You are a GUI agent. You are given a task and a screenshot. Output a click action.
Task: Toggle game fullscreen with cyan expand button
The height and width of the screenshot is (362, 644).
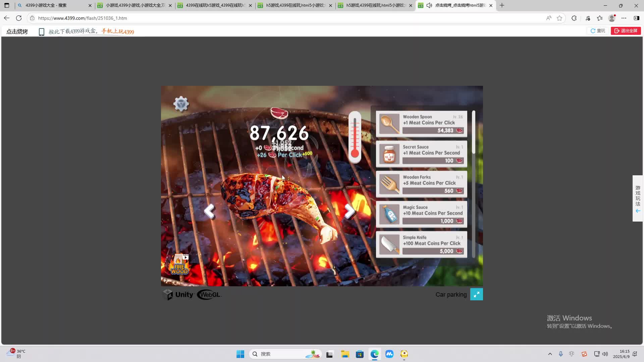point(476,294)
